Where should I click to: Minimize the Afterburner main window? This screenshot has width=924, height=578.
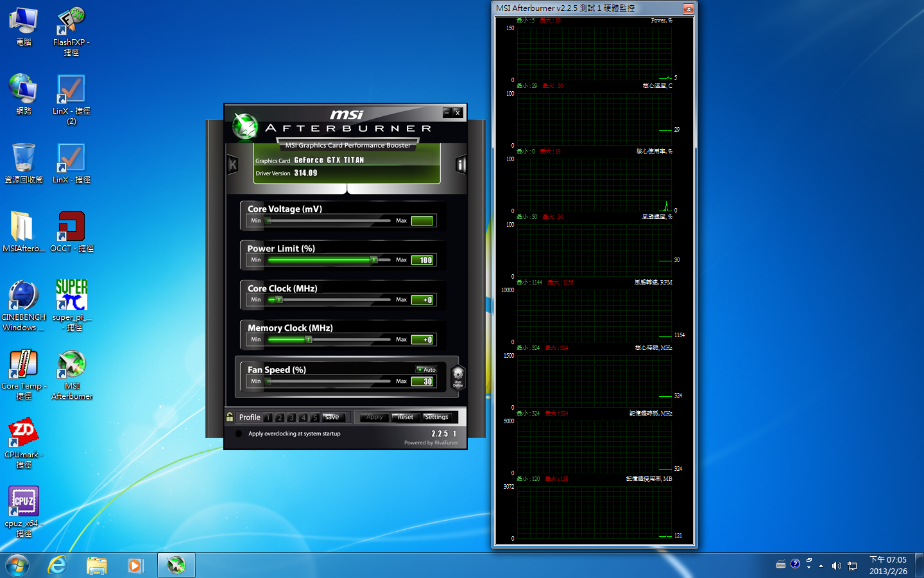(447, 112)
